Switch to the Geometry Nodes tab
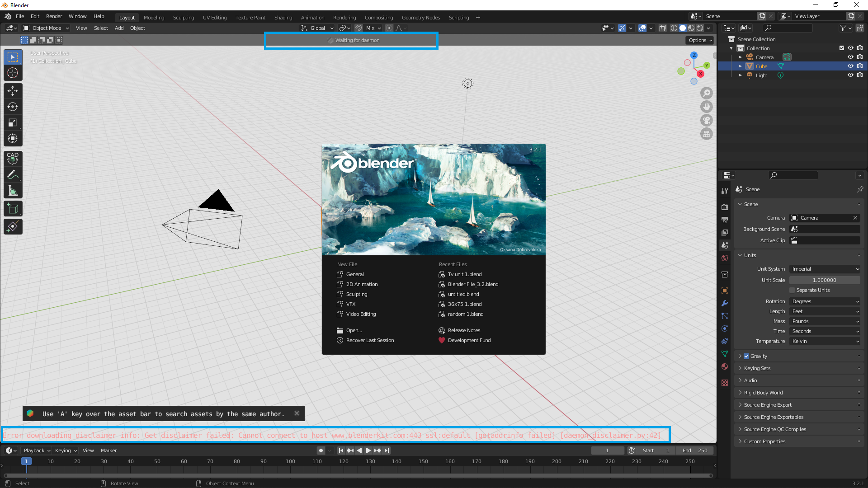This screenshot has width=868, height=488. 420,18
